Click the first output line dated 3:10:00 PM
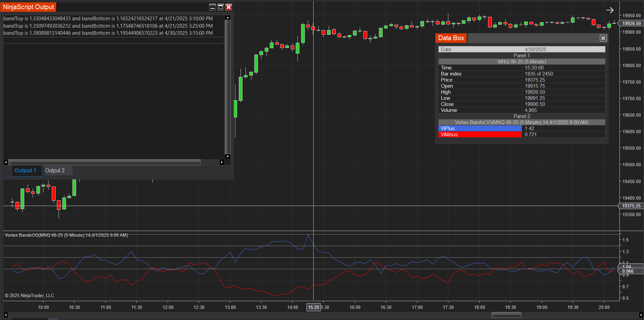This screenshot has height=320, width=644. (108, 19)
